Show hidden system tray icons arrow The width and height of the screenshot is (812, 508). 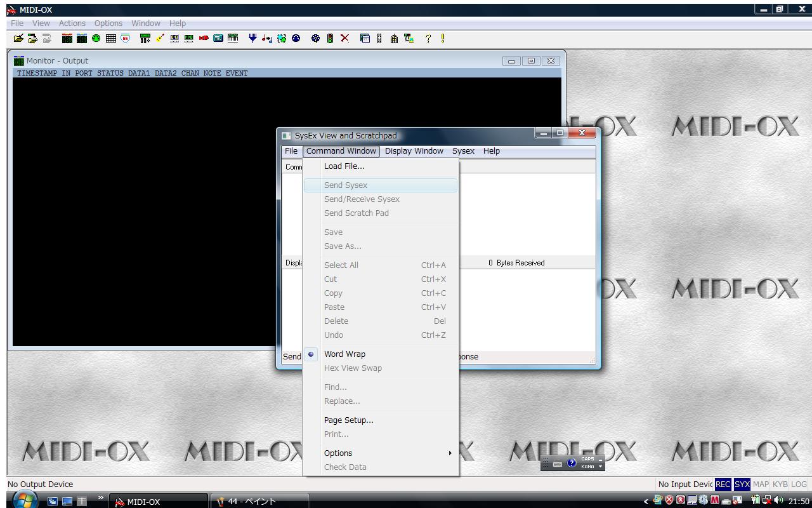click(x=646, y=502)
